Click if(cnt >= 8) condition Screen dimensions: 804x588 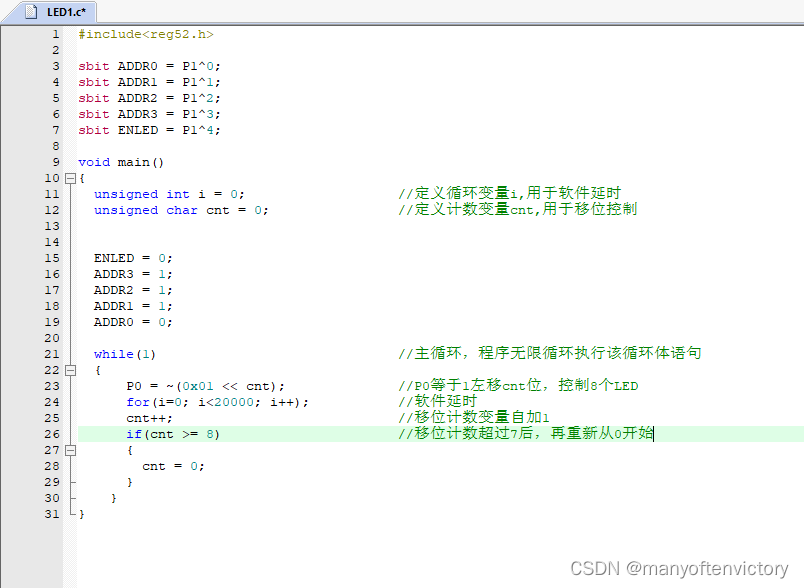coord(173,434)
